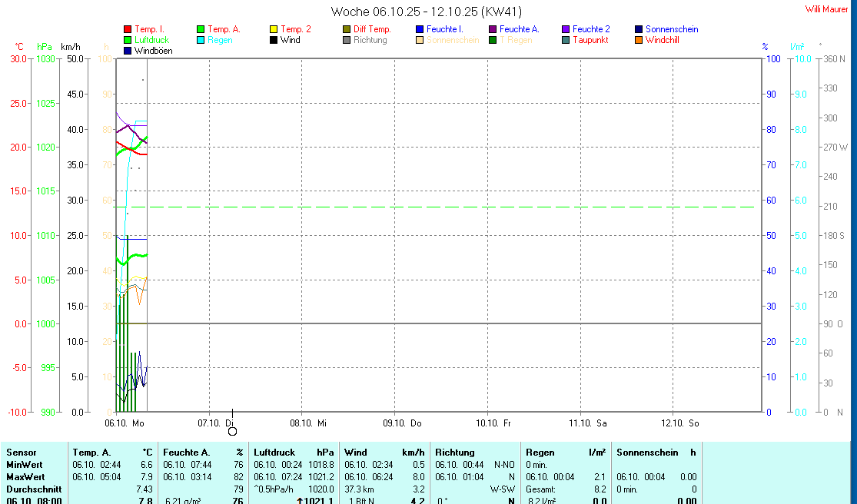Click the red Temp. I. legend swatch
The image size is (857, 504).
pos(128,29)
